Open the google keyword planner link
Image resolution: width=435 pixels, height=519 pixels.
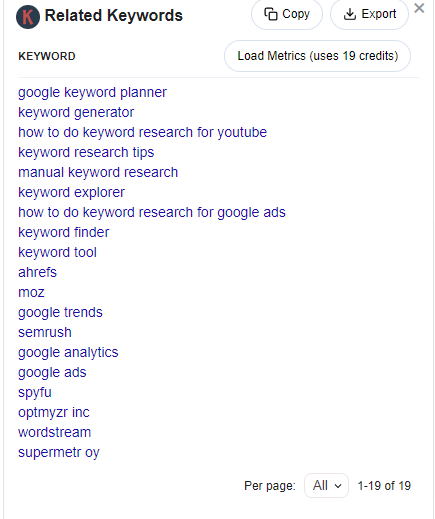pyautogui.click(x=92, y=93)
